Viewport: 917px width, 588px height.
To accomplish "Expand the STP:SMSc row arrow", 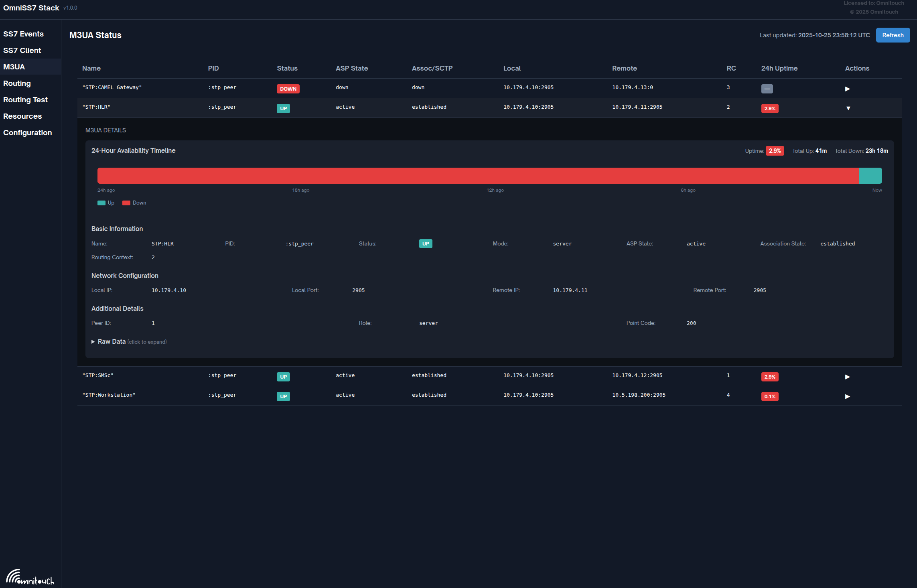I will 847,377.
